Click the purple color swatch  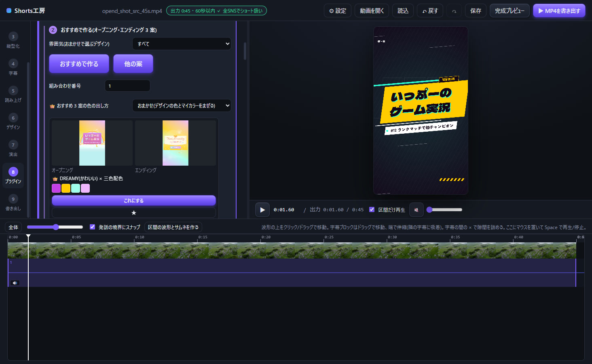[x=56, y=188]
